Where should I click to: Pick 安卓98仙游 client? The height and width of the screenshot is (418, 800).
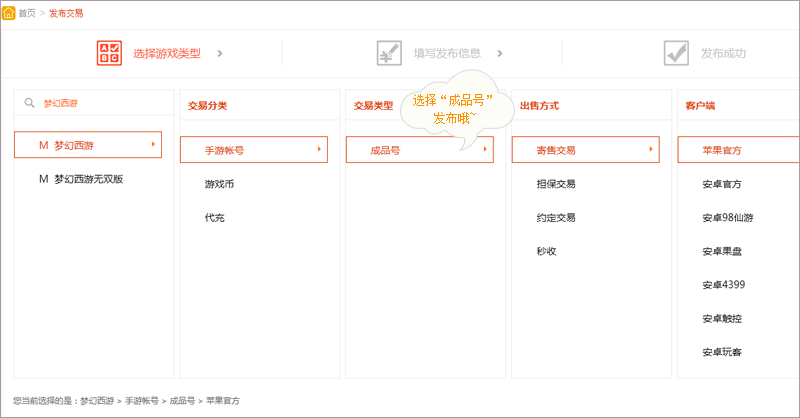tap(727, 217)
